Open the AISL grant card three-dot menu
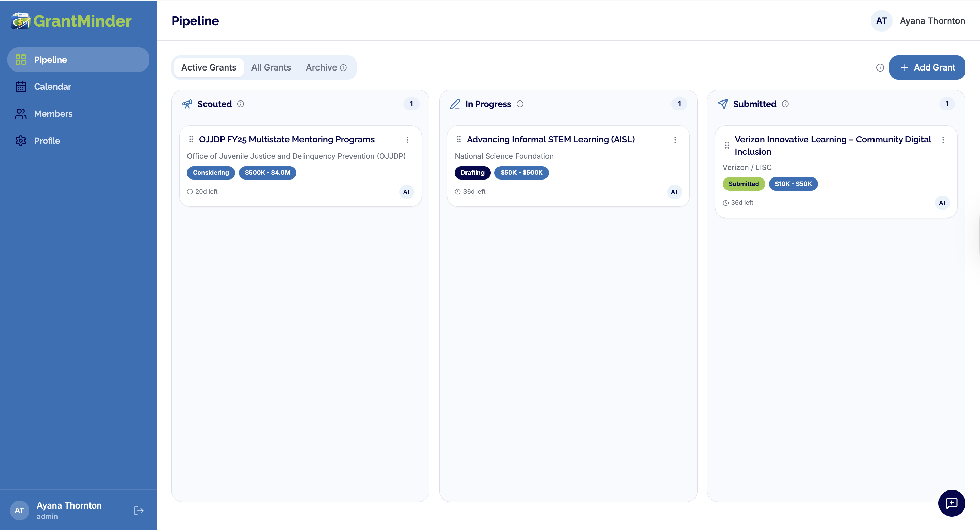This screenshot has height=530, width=980. coord(675,140)
